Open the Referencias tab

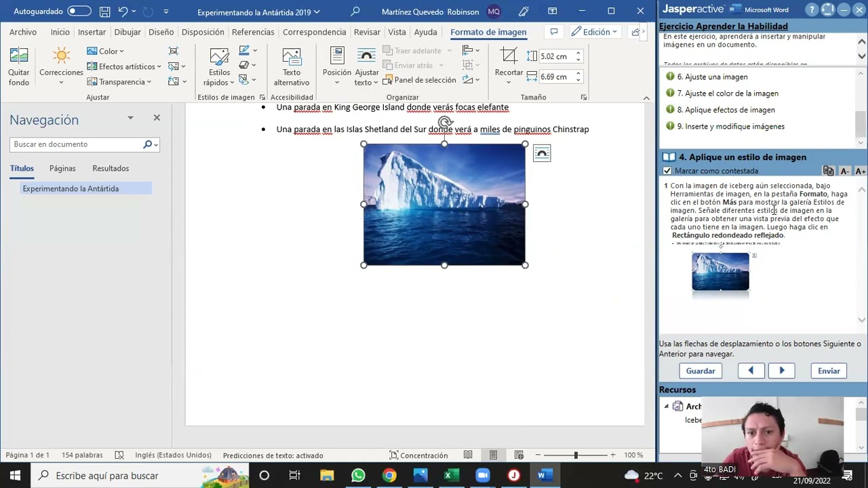253,32
